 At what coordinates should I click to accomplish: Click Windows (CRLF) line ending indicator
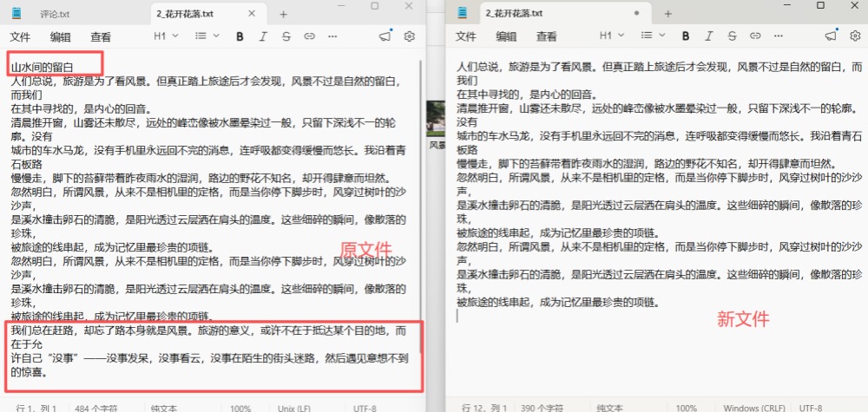click(x=754, y=409)
